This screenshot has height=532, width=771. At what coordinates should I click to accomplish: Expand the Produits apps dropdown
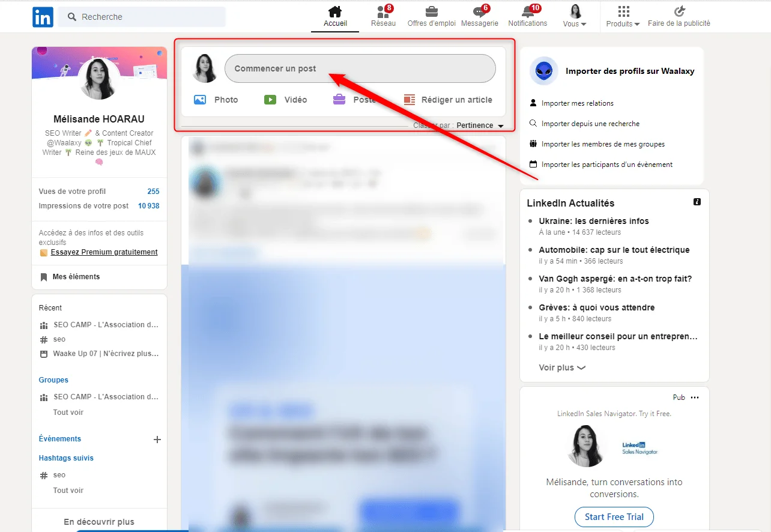tap(623, 17)
